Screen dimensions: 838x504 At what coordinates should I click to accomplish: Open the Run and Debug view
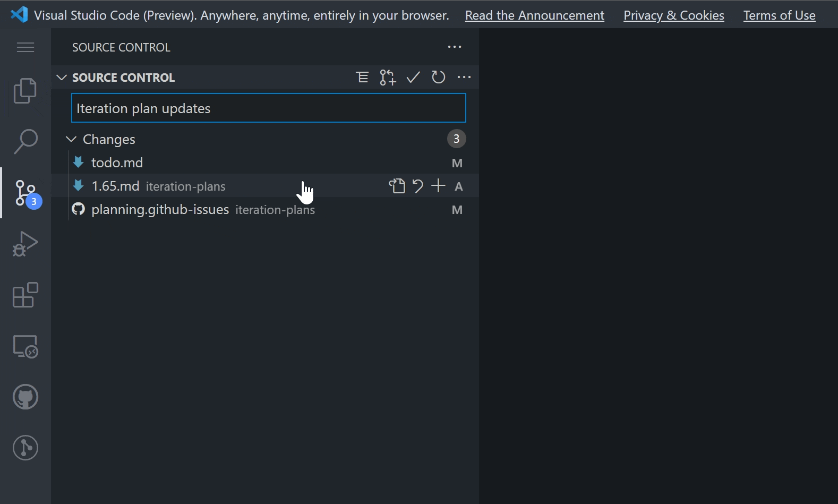pos(25,244)
